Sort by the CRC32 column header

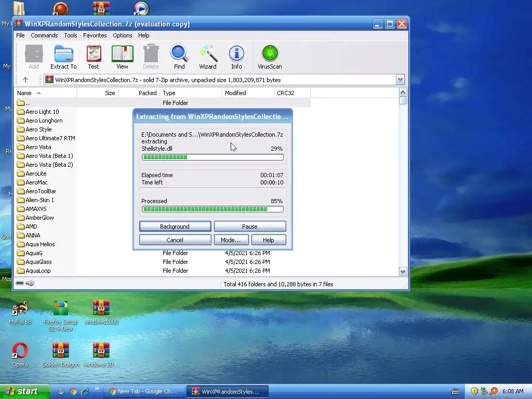click(292, 93)
